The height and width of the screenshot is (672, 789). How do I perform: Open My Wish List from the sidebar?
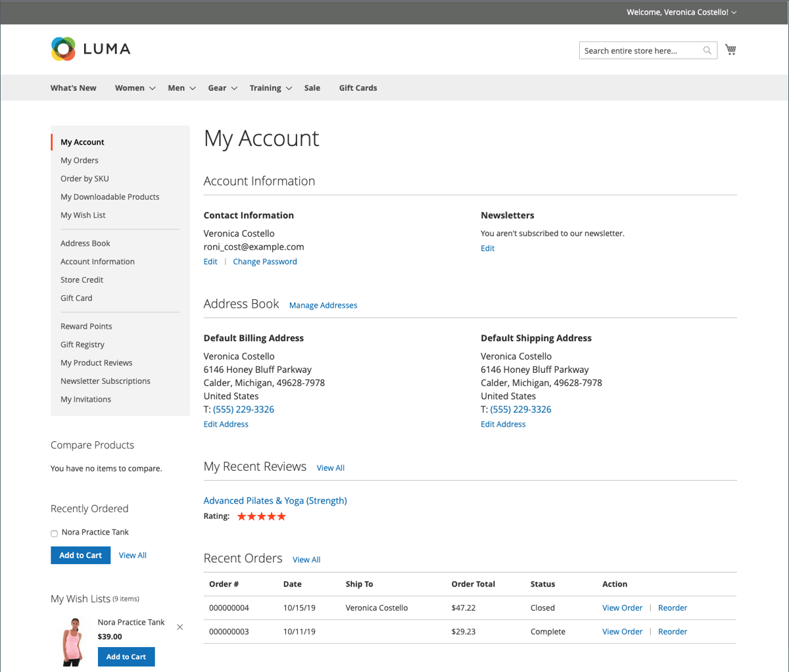click(83, 215)
